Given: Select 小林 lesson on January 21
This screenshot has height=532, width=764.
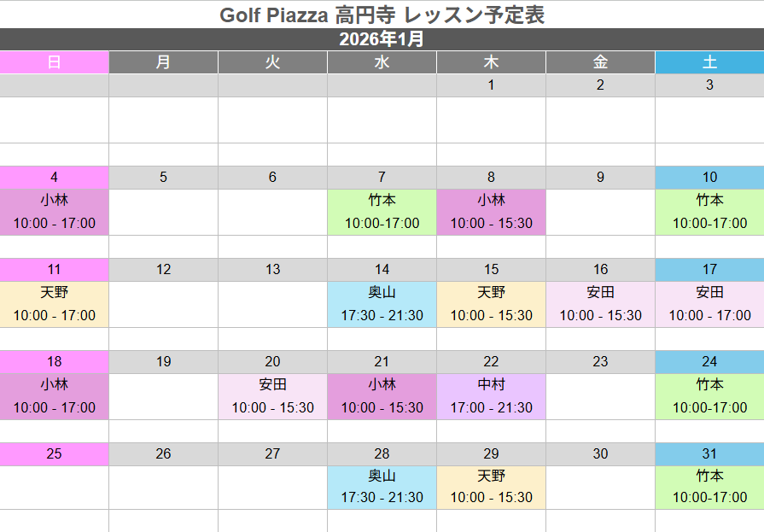Looking at the screenshot, I should click(382, 396).
